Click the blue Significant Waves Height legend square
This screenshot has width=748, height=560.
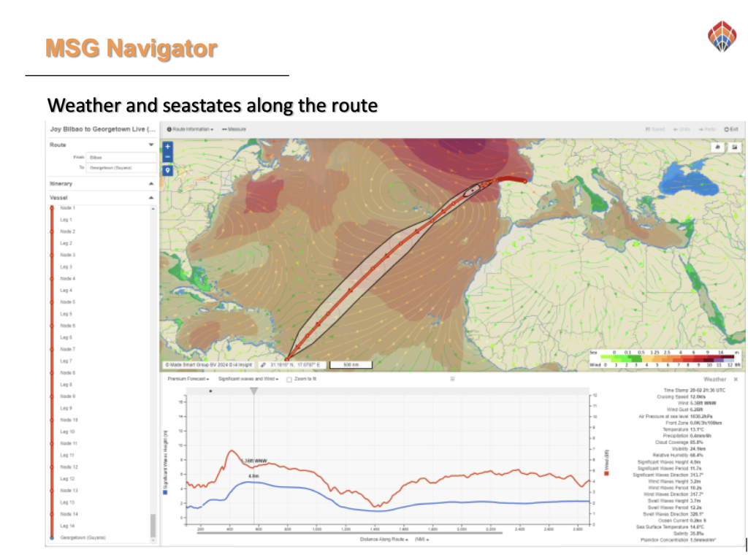pyautogui.click(x=166, y=493)
